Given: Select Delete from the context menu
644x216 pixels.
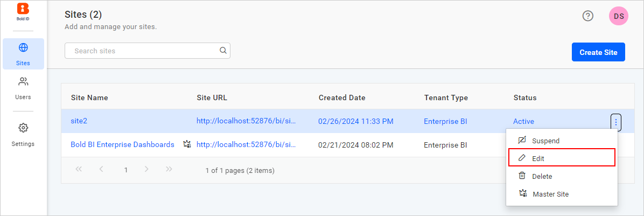Looking at the screenshot, I should point(542,176).
